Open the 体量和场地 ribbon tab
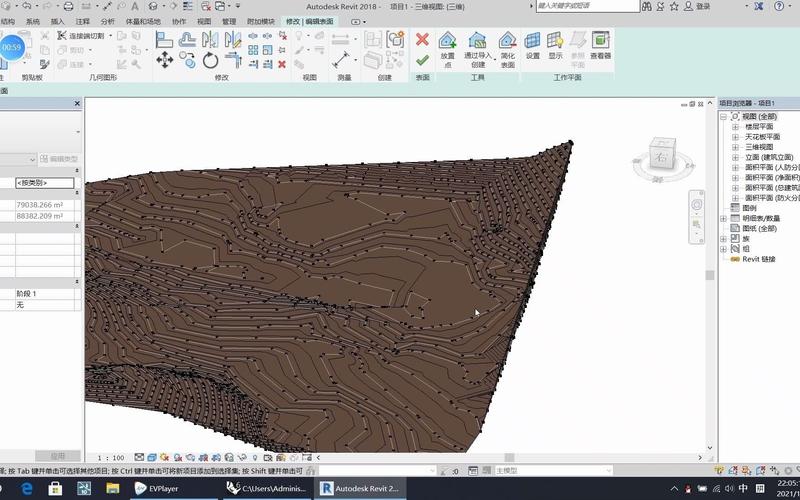Image resolution: width=800 pixels, height=500 pixels. click(x=143, y=21)
